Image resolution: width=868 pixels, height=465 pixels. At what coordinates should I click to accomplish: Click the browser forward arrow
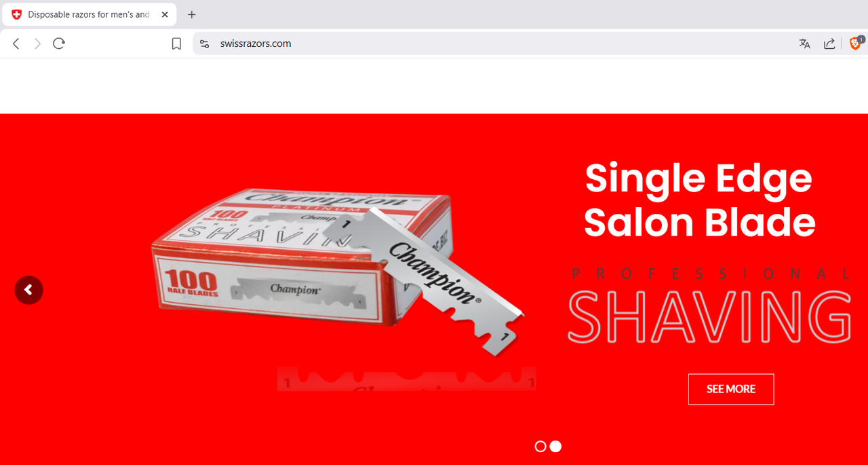click(x=37, y=43)
